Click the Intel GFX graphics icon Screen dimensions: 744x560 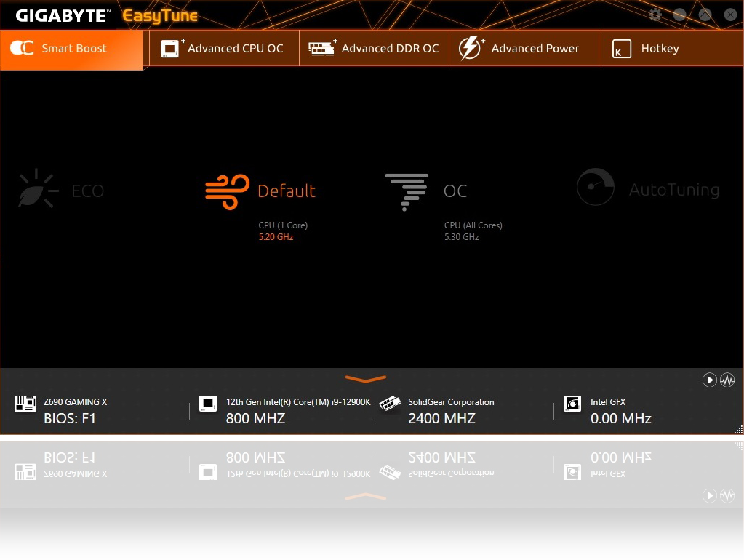click(572, 404)
